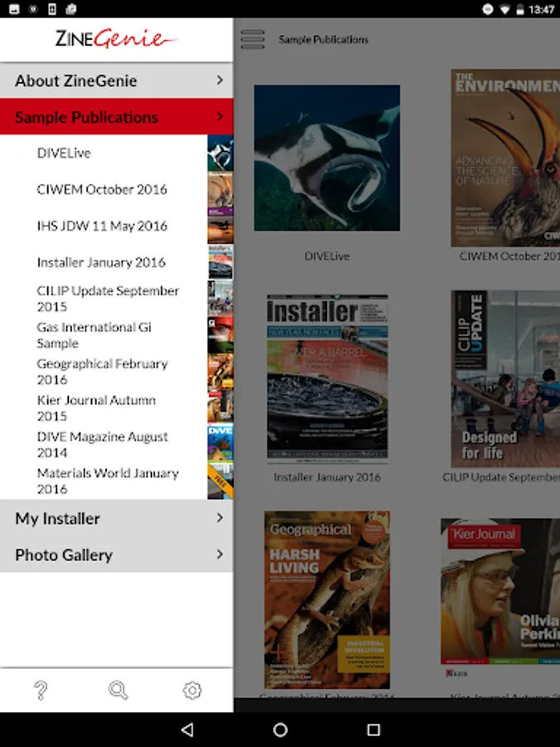Collapse the Sample Publications chevron
Viewport: 560px width, 747px height.
(x=220, y=116)
